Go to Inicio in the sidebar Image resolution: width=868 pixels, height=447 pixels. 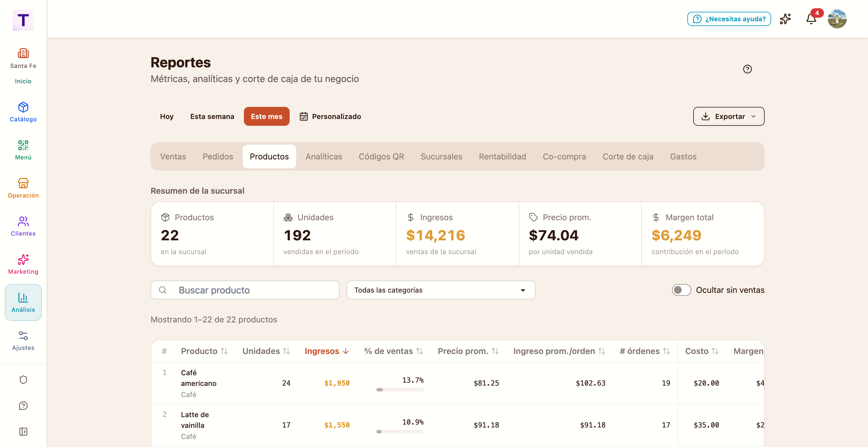[23, 81]
